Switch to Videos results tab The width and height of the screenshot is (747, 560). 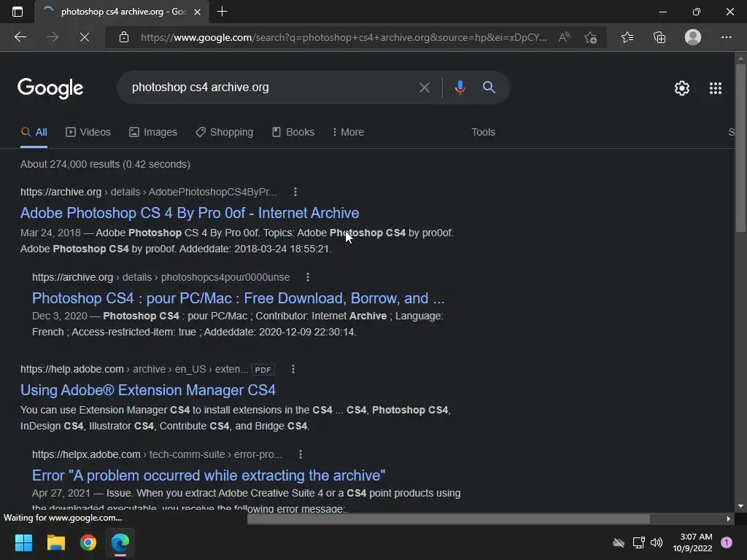coord(88,132)
